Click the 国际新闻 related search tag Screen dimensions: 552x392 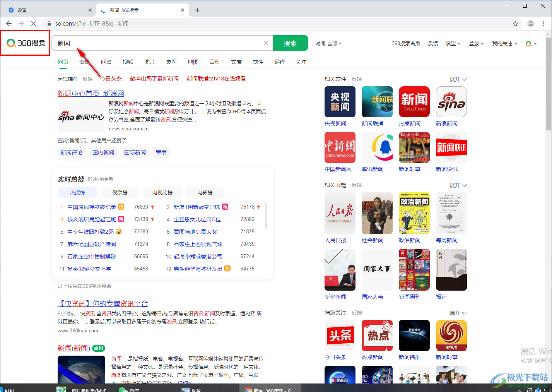135,152
